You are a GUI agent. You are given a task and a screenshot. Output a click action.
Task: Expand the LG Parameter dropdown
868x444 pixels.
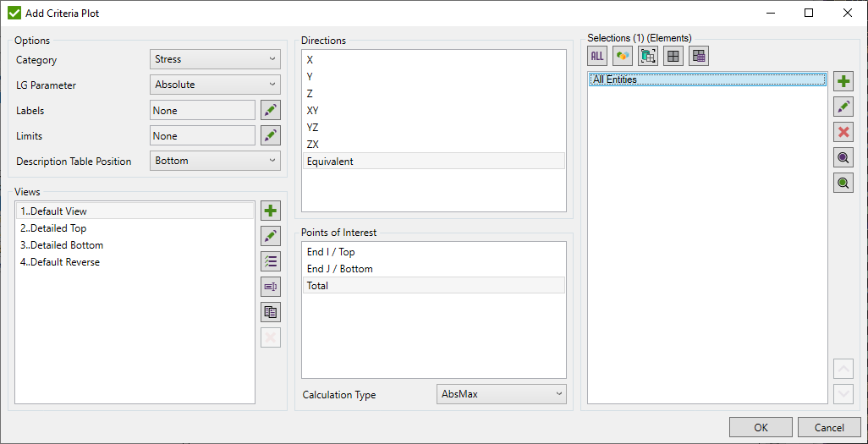pyautogui.click(x=215, y=85)
